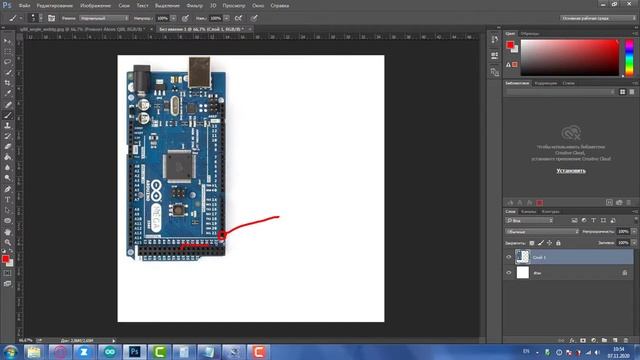Open the Стили tab
640x360 pixels.
pos(569,83)
